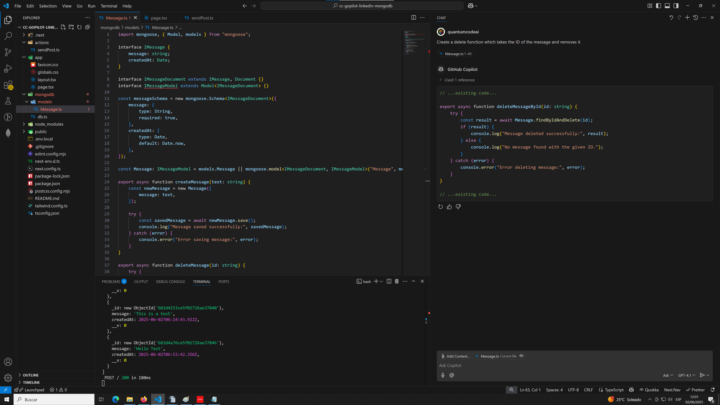The width and height of the screenshot is (720, 405).
Task: Start a new chat with plus icon
Action: [687, 17]
